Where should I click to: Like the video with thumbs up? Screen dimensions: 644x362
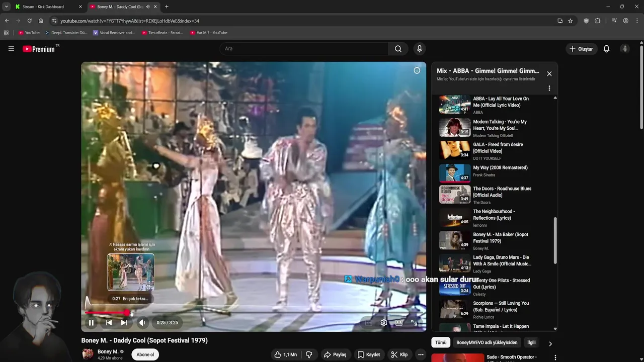[x=285, y=354]
